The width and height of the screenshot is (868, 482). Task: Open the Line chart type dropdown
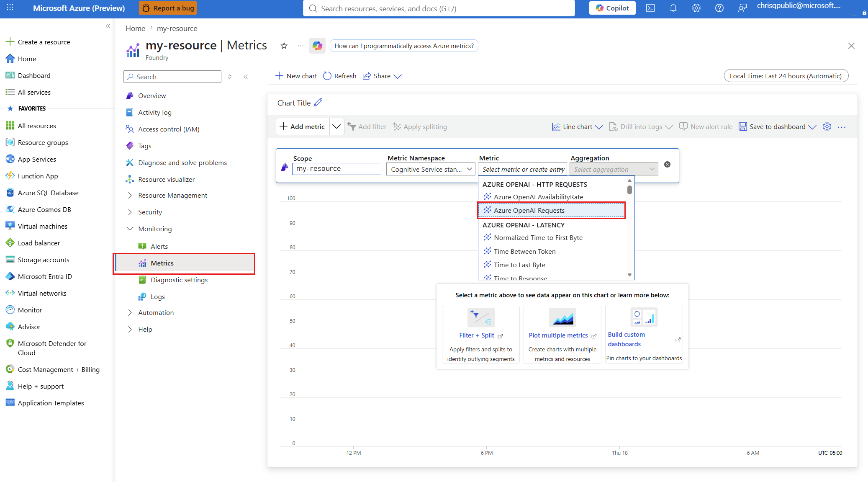pos(577,126)
